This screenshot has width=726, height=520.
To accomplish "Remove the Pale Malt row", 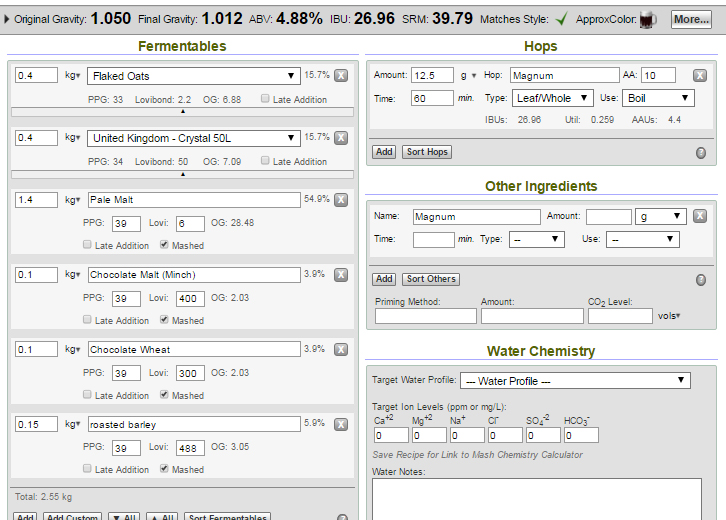I will (x=341, y=200).
